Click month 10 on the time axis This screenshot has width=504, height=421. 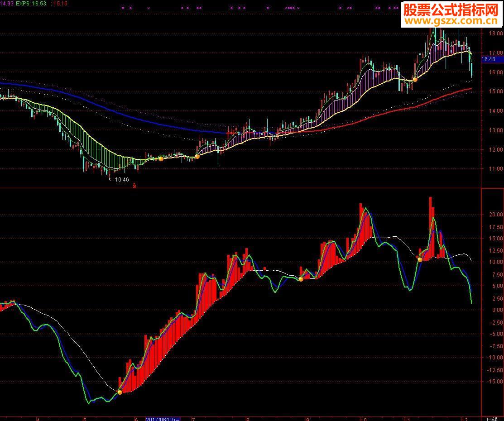(x=363, y=419)
